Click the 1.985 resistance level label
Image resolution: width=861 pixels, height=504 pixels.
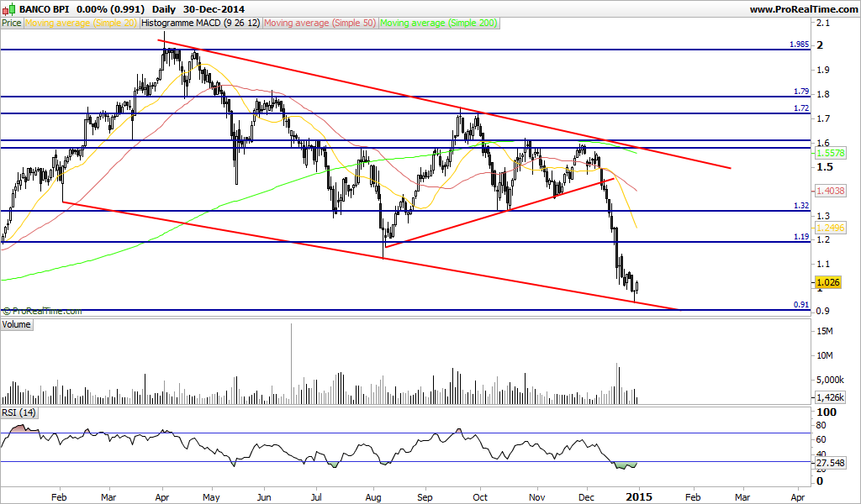click(x=799, y=45)
